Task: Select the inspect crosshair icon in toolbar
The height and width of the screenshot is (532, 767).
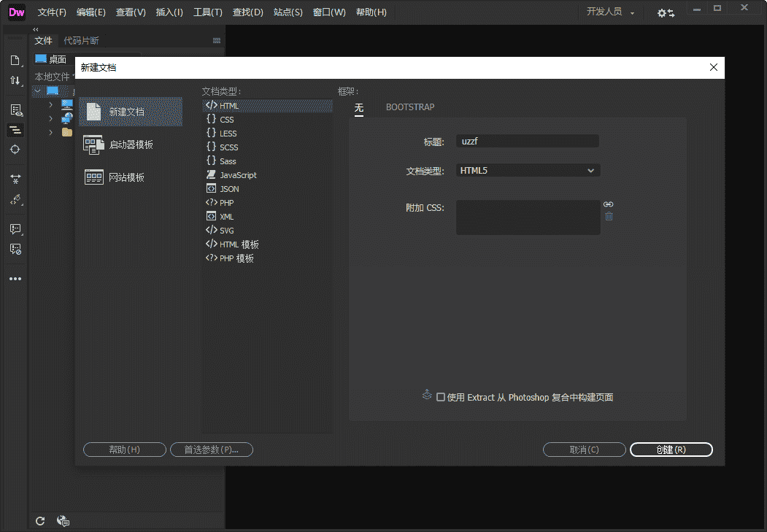Action: click(x=15, y=150)
